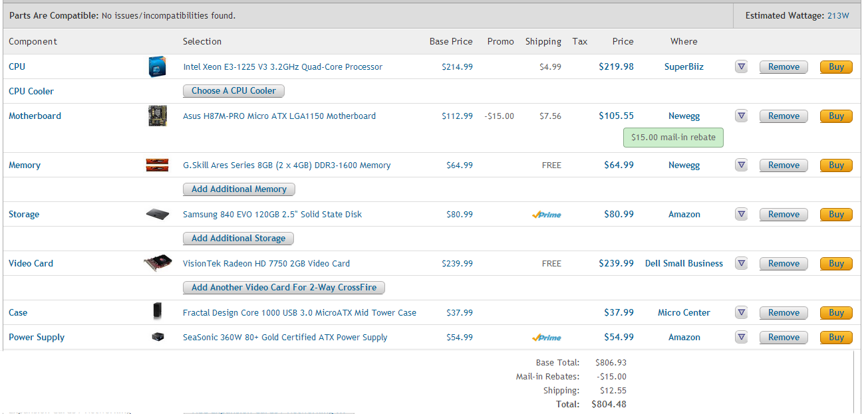Expand the Case row price dropdown arrow
Viewport: 868px width, 414px height.
[x=742, y=312]
